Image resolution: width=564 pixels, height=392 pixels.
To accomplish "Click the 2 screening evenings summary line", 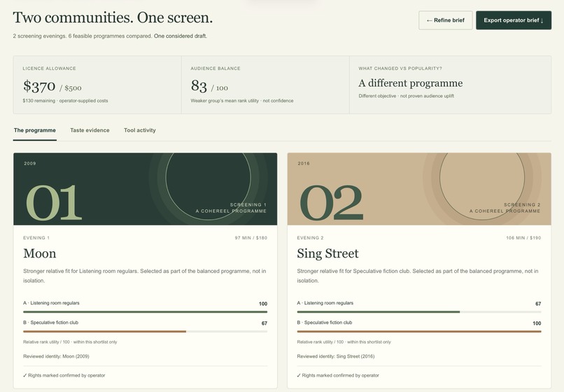I will pos(110,36).
